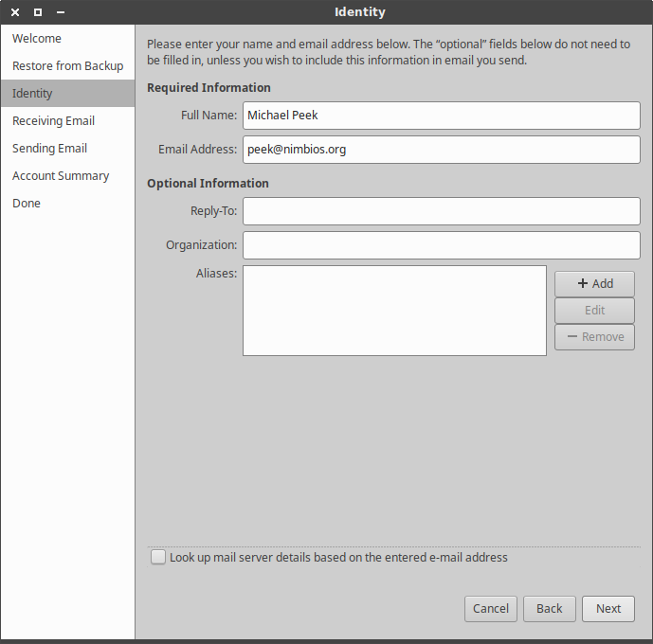Select Welcome in the sidebar
Screen dimensions: 653x644
click(37, 39)
